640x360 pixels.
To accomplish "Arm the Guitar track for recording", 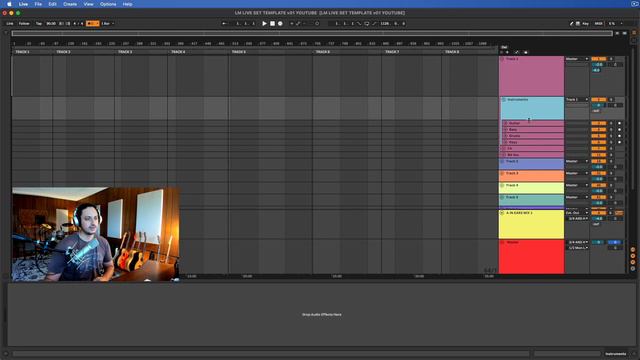I will 619,123.
